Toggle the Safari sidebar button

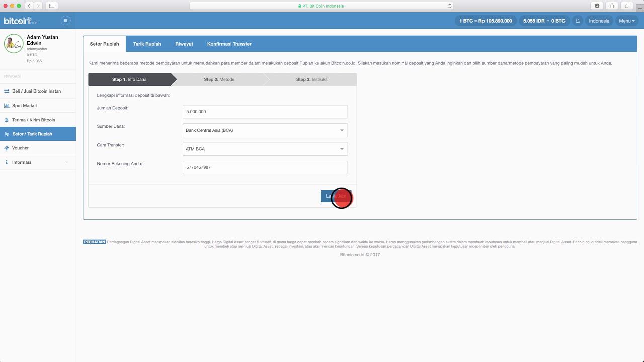click(x=52, y=6)
